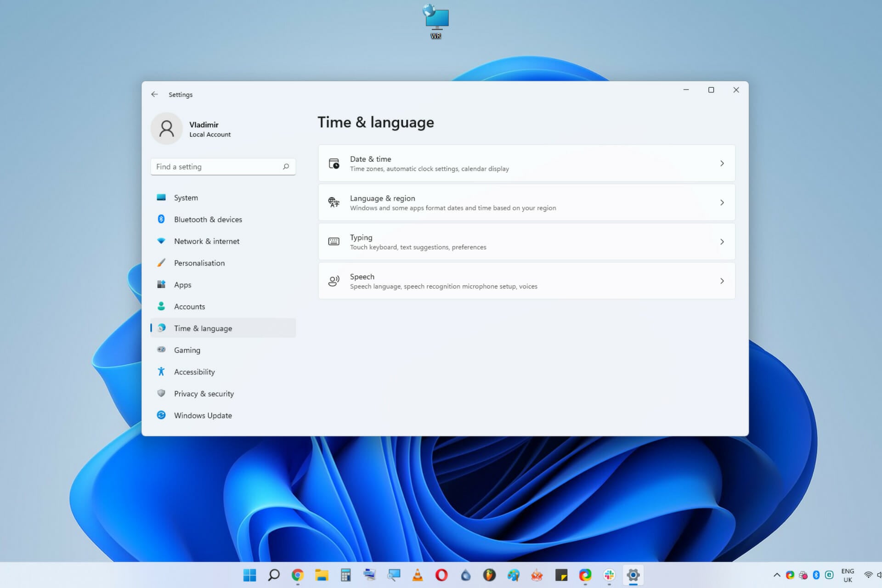Click the Bluetooth icon in the system tray
882x588 pixels.
point(816,575)
